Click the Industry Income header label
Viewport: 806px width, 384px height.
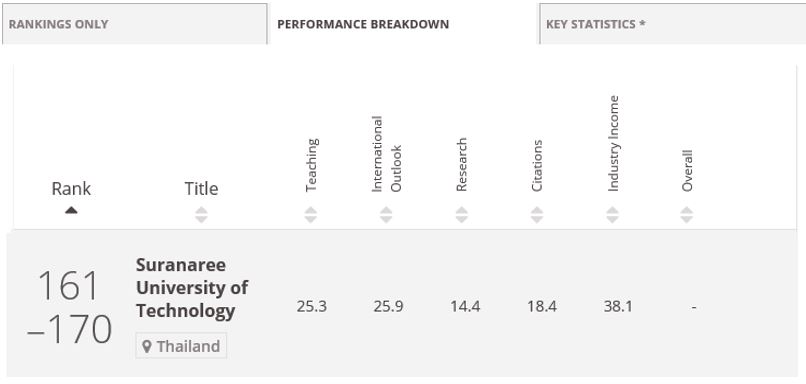pyautogui.click(x=613, y=143)
